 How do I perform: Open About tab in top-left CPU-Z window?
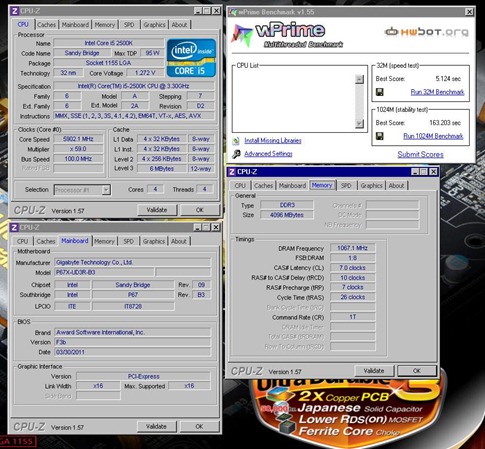point(179,25)
